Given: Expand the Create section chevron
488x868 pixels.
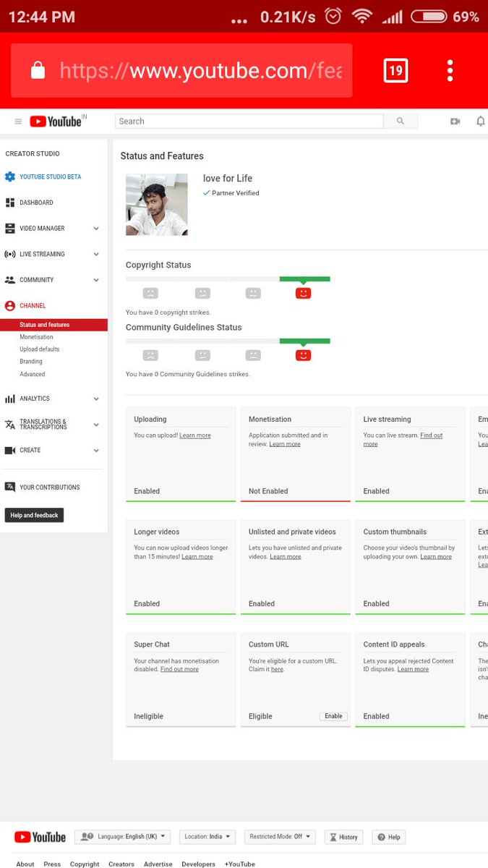Looking at the screenshot, I should coord(96,451).
